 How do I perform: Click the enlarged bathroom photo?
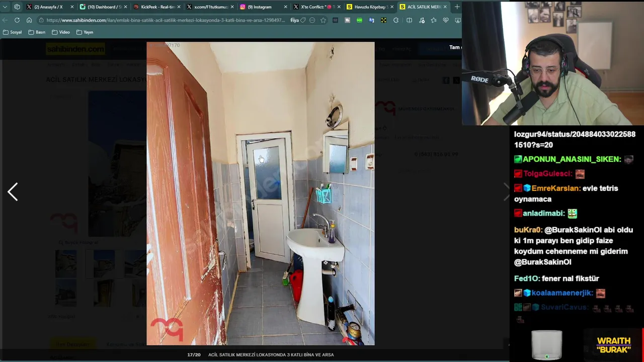coord(261,194)
